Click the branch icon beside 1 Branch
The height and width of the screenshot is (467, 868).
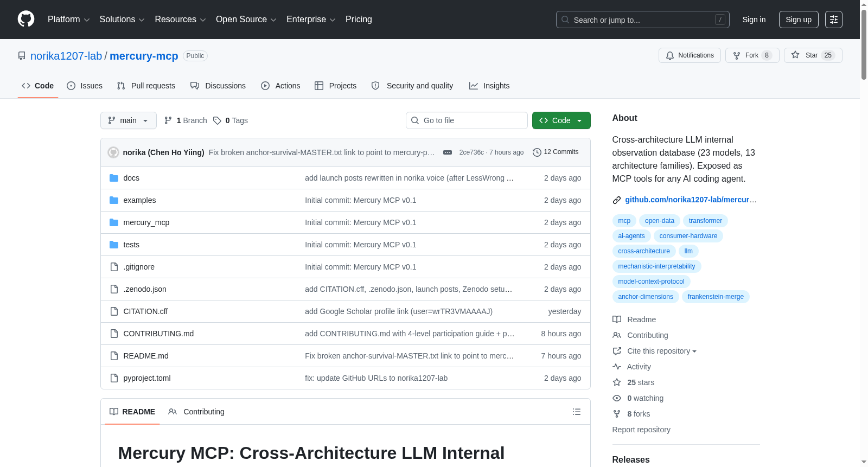click(x=168, y=120)
